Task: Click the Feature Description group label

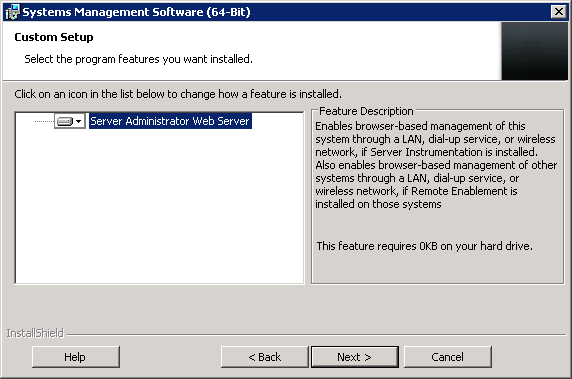Action: click(x=366, y=111)
